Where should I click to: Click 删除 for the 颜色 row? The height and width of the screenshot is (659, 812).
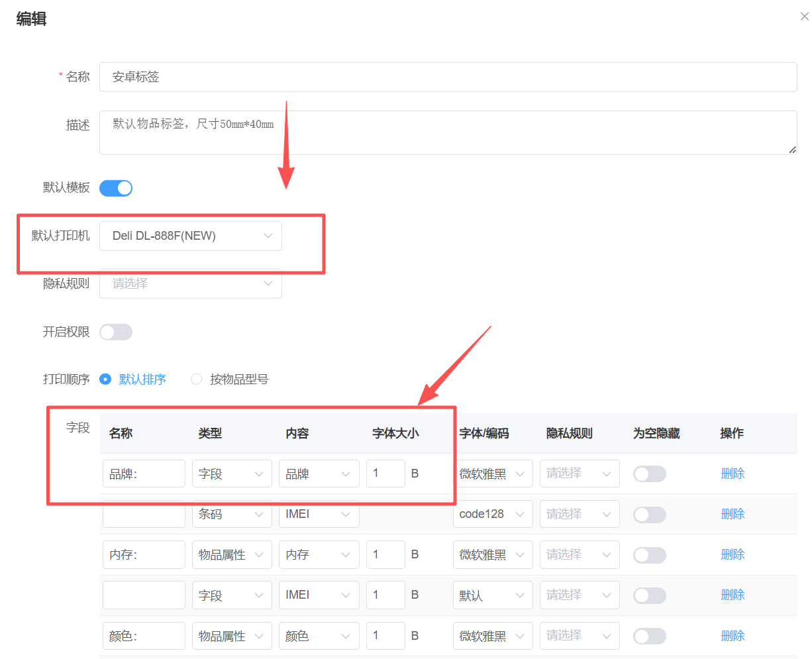tap(733, 636)
